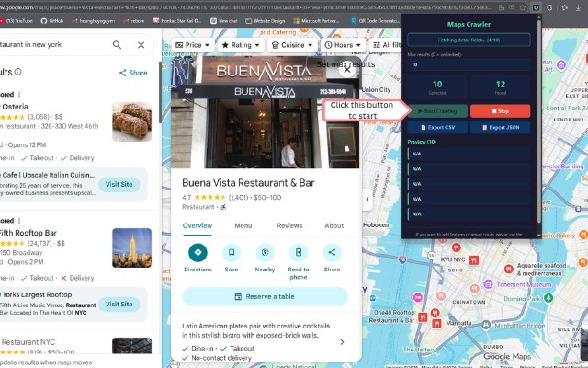Click Visit Site for Largest Rooftop ad
The image size is (588, 368).
click(x=119, y=305)
